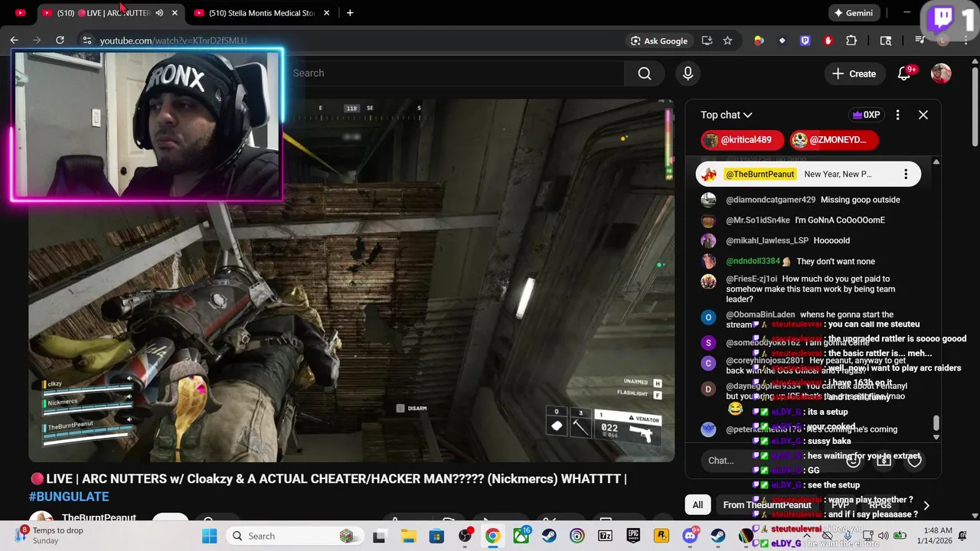The image size is (980, 551).
Task: Open Rockstar Games Launcher in the taskbar
Action: coord(661,536)
